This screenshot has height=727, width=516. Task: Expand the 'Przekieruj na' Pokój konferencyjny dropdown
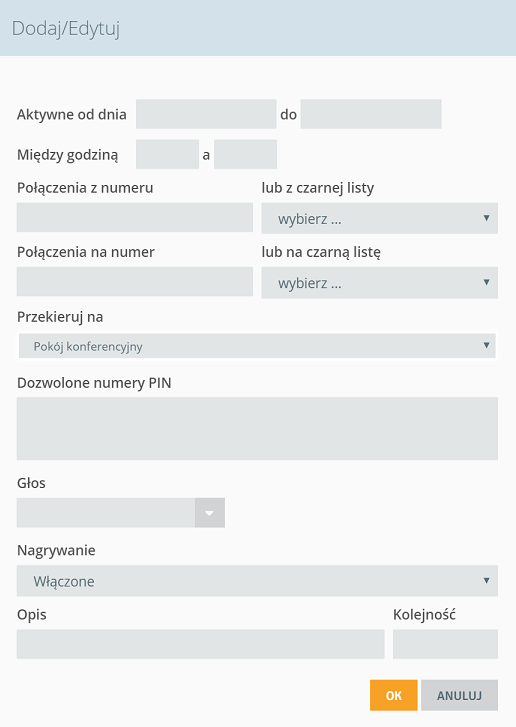pos(257,346)
